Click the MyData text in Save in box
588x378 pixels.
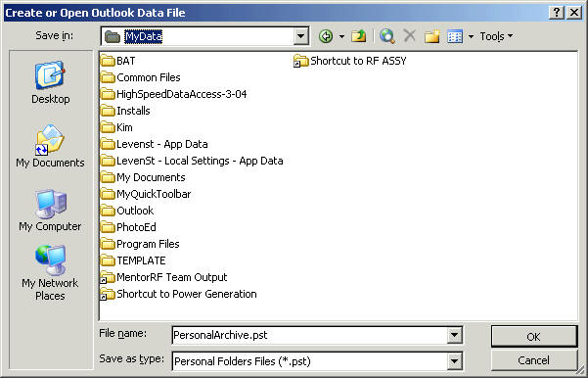coord(143,36)
